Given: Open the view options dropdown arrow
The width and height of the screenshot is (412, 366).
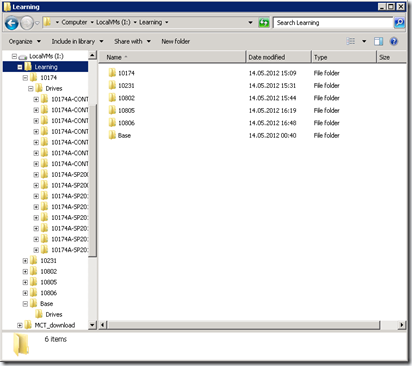Looking at the screenshot, I should 364,41.
